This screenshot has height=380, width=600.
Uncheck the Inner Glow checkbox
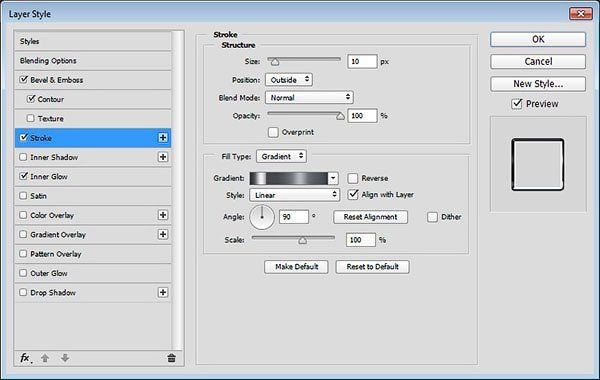pyautogui.click(x=24, y=176)
